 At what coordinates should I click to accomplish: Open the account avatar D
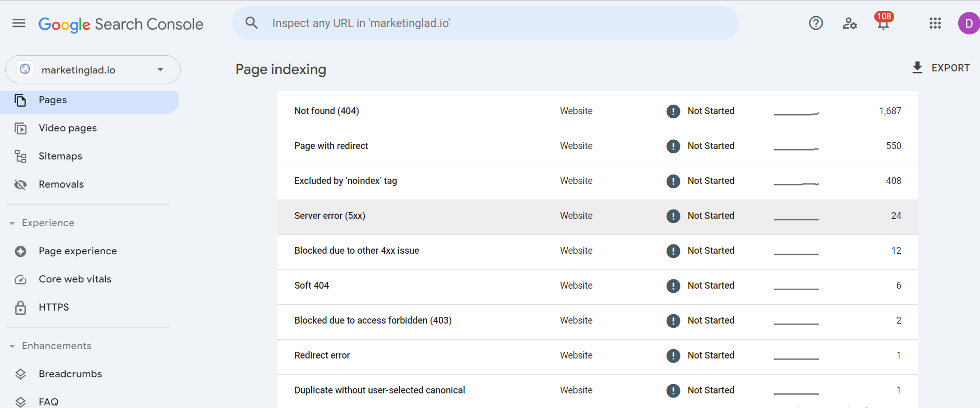tap(969, 23)
